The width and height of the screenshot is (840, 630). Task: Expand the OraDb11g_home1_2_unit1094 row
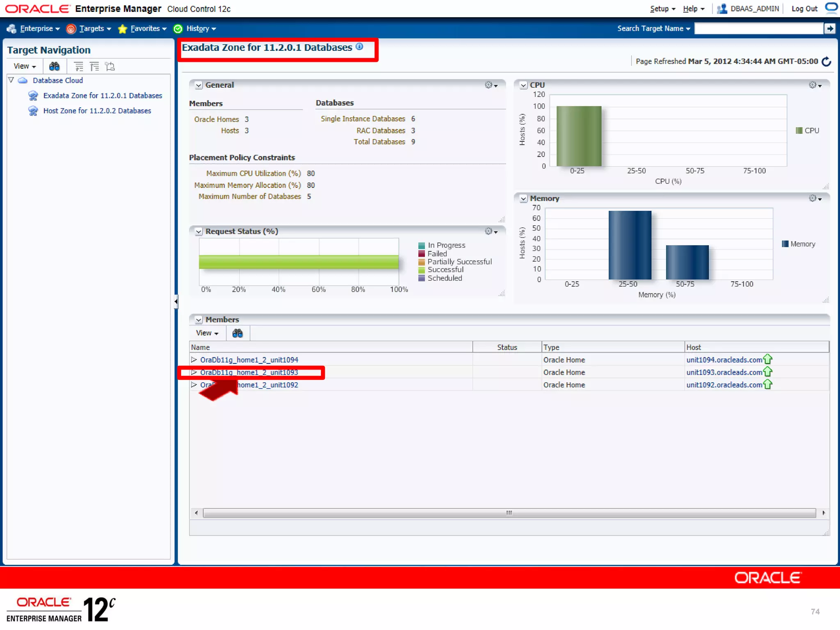tap(194, 360)
